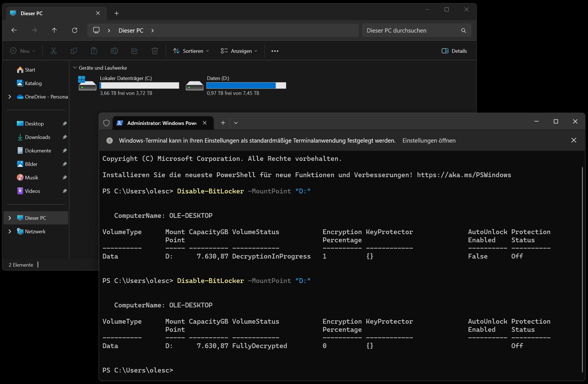This screenshot has height=384, width=588.
Task: Collapse the Geräte und Laufwerke group
Action: click(x=75, y=68)
